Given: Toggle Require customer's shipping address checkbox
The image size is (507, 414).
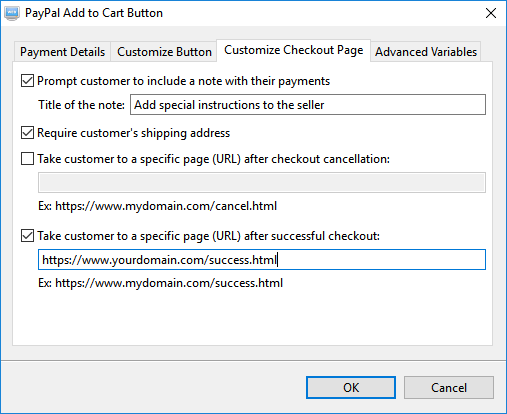Looking at the screenshot, I should [x=27, y=133].
